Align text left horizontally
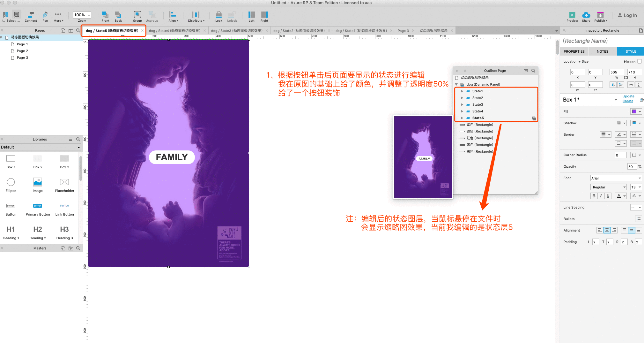This screenshot has height=343, width=644. [x=600, y=230]
